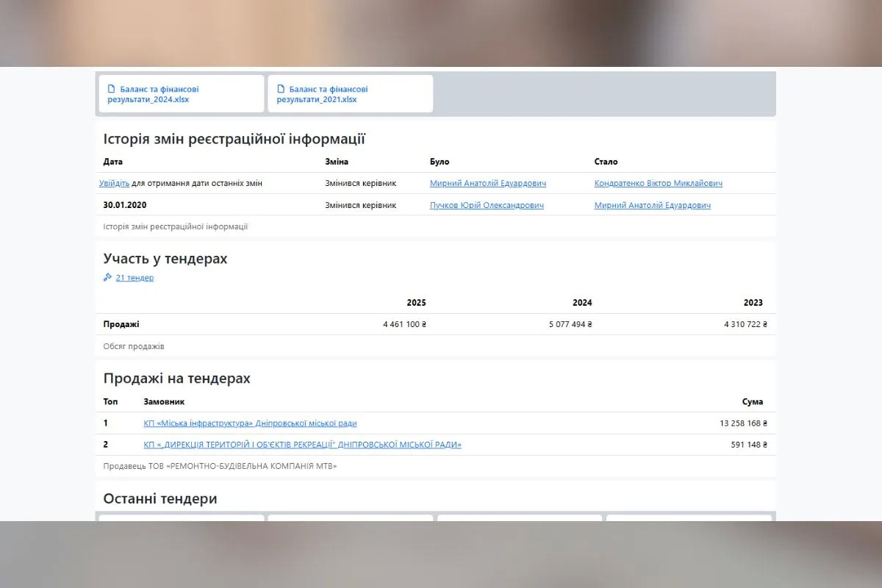Select the 5 077 494 ₴ sales value for 2024

pyautogui.click(x=570, y=324)
